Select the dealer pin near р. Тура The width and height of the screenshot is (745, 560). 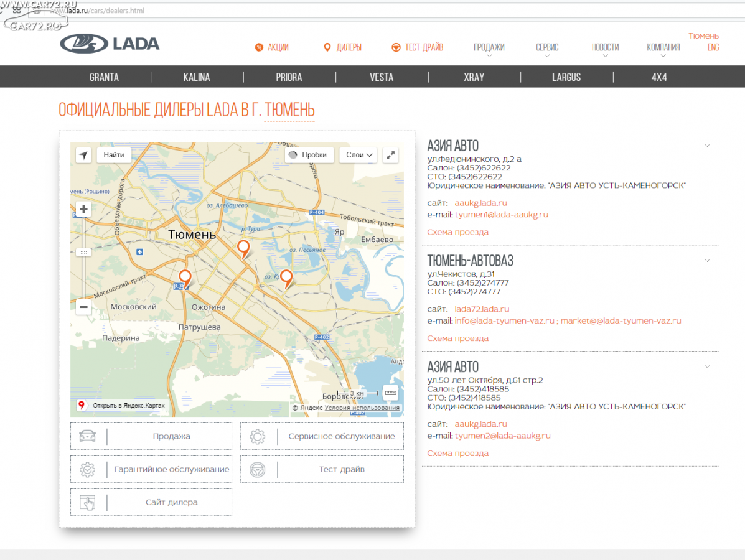tap(243, 250)
